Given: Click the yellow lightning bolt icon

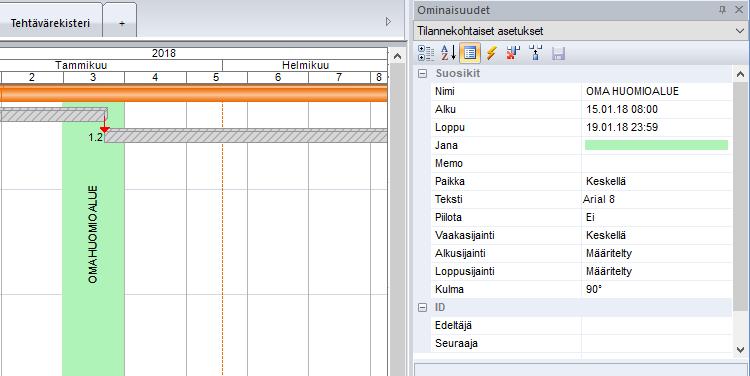Looking at the screenshot, I should (491, 53).
